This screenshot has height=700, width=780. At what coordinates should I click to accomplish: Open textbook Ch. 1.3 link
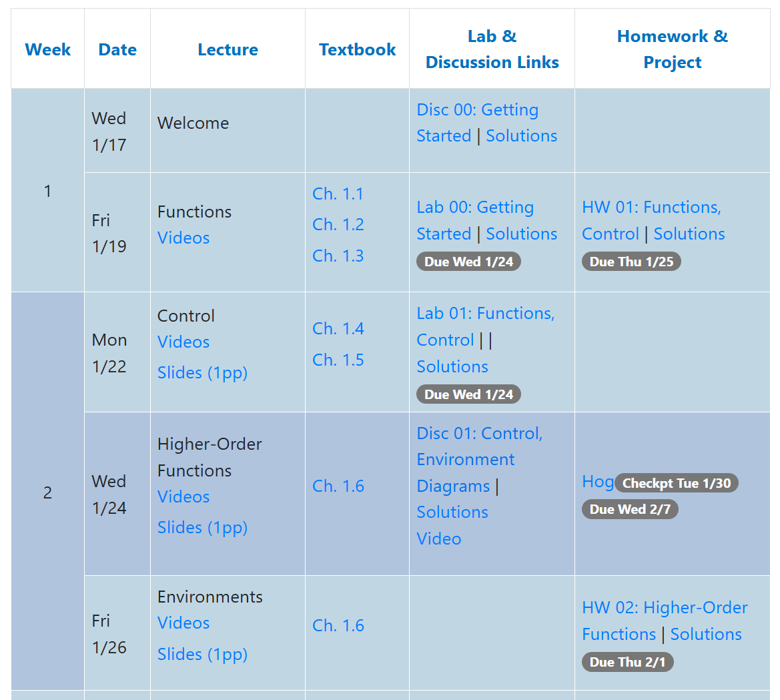(338, 256)
